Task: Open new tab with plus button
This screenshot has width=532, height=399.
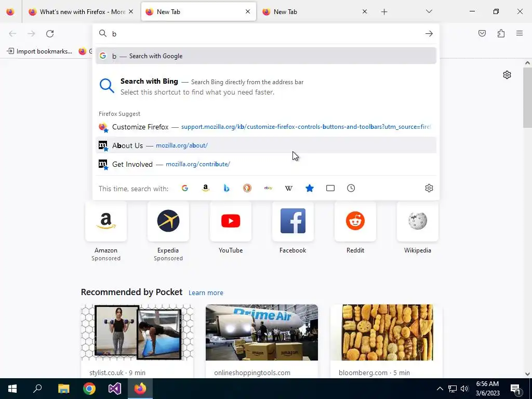Action: click(x=384, y=12)
